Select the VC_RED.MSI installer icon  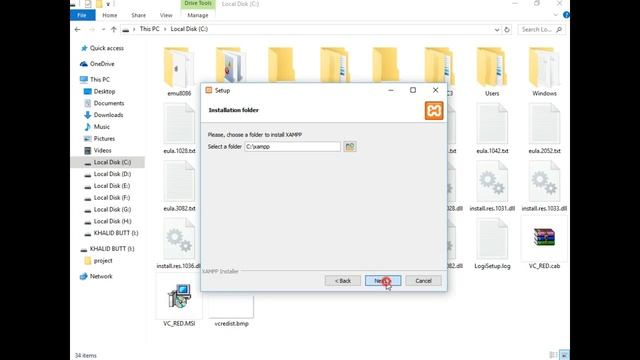(179, 296)
